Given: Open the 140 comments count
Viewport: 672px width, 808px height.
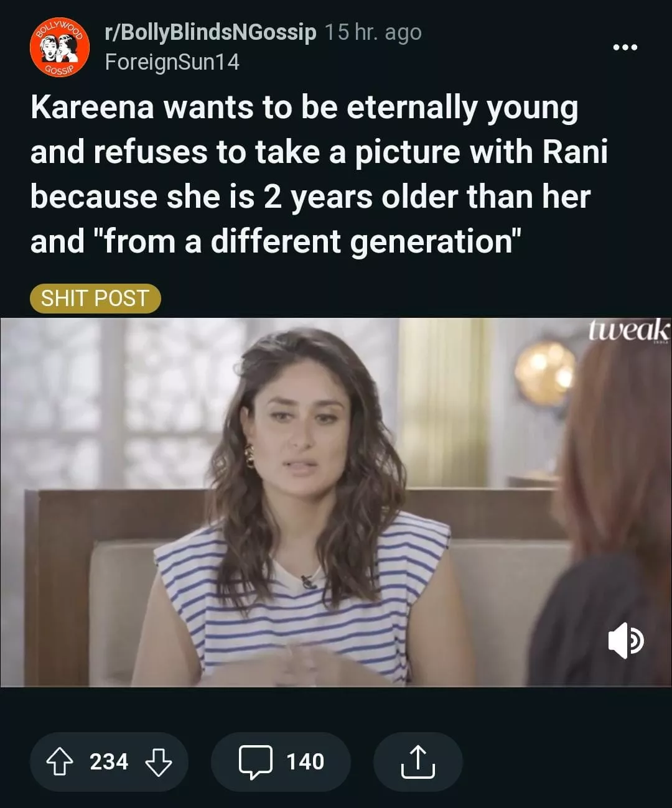Looking at the screenshot, I should [305, 761].
